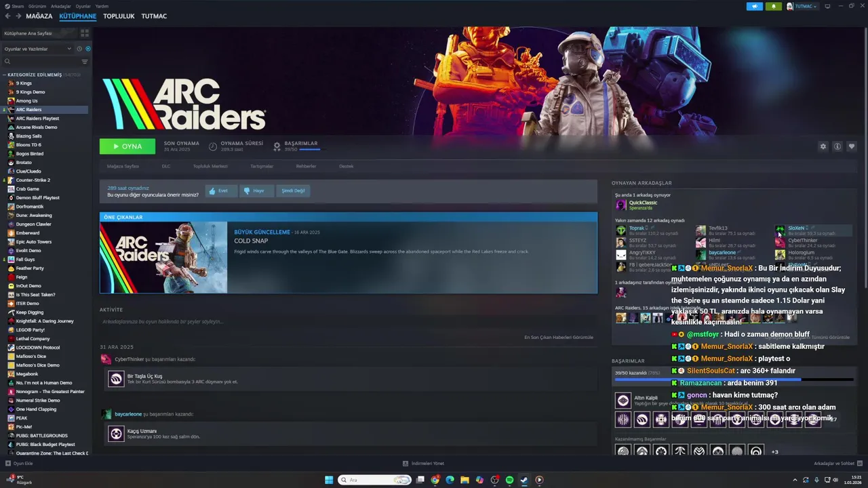Open the Arkadaşlar menu
Screen dimensions: 868x488
click(61, 6)
